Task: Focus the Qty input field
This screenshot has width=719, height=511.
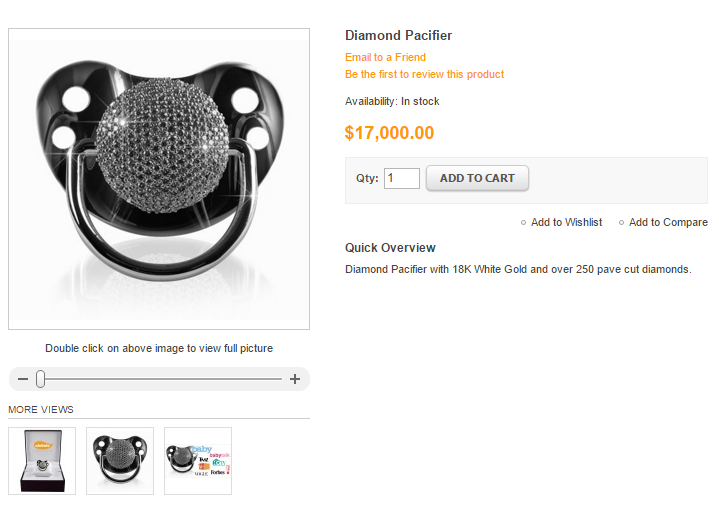Action: 402,179
